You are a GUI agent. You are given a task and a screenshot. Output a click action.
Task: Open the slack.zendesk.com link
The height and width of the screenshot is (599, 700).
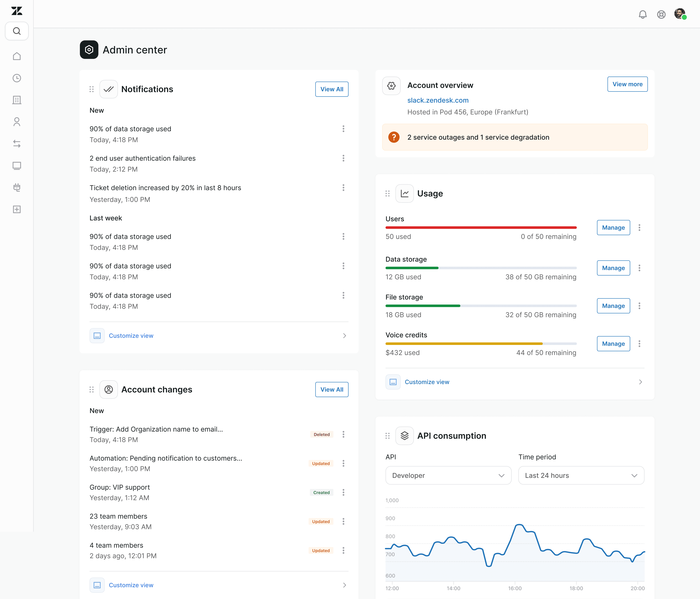pos(438,100)
